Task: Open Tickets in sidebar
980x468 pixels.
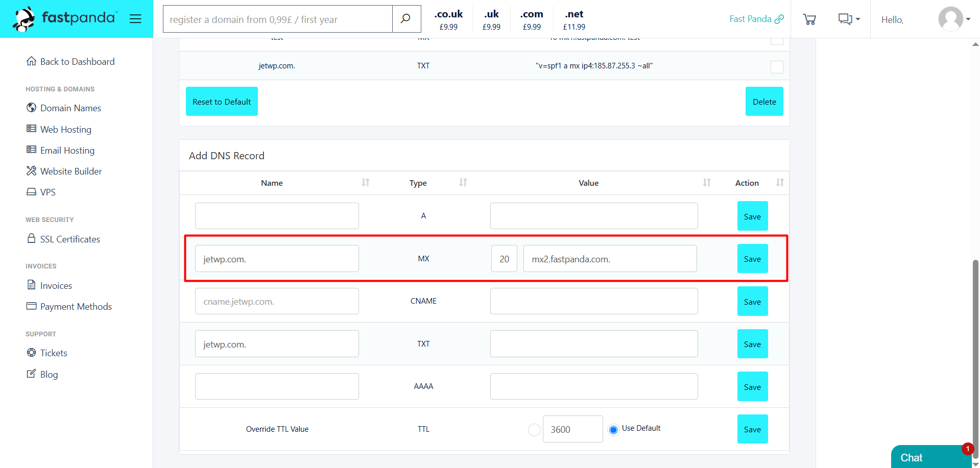Action: point(47,353)
